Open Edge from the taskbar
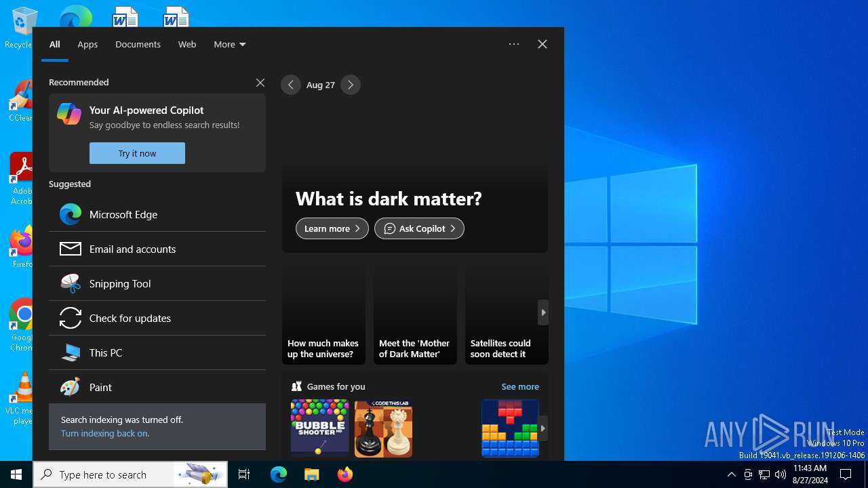Image resolution: width=868 pixels, height=488 pixels. click(x=279, y=474)
